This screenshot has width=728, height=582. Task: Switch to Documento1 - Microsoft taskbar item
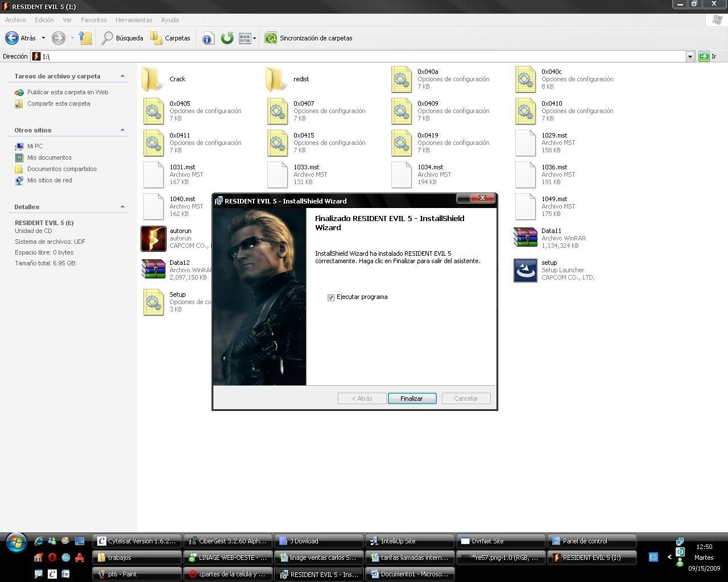[x=409, y=574]
